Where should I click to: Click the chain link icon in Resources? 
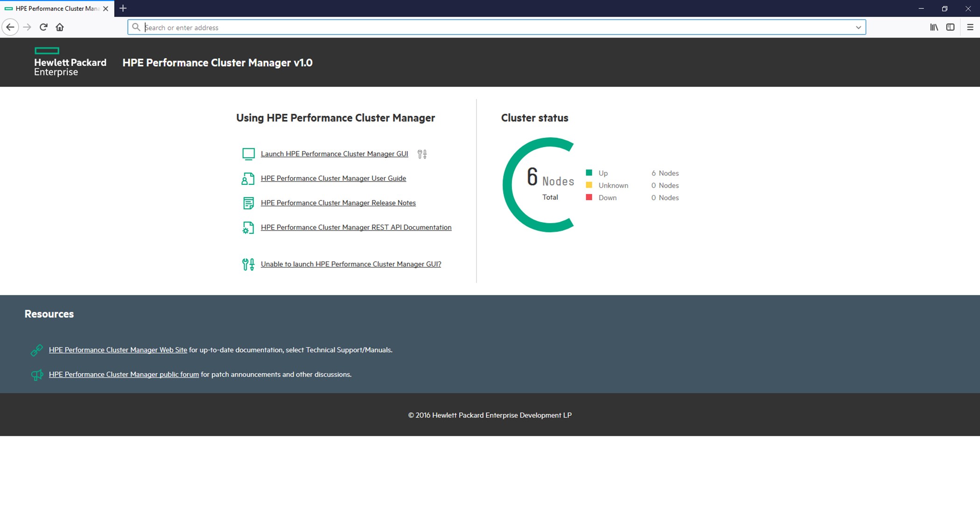36,350
